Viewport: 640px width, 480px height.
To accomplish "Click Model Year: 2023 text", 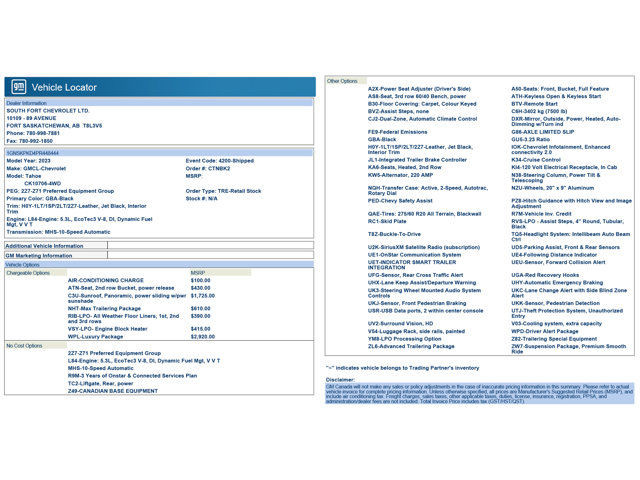I will pyautogui.click(x=29, y=161).
